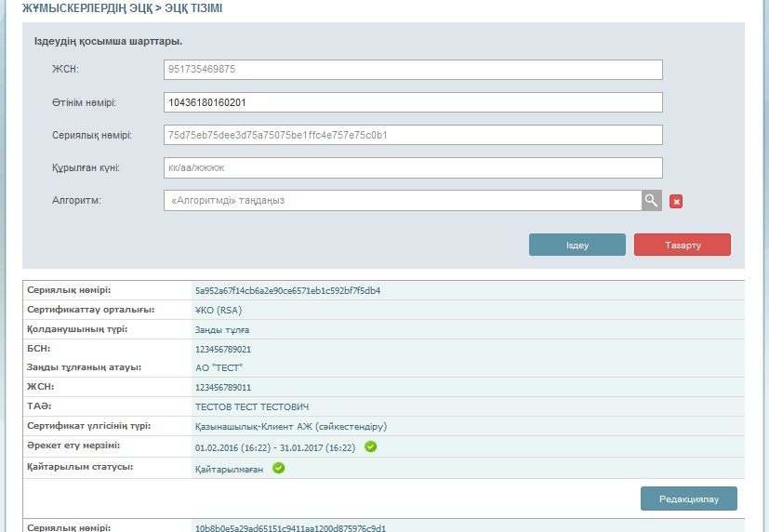
Task: Click the green checkmark next to Қайтарылмаған
Action: click(278, 469)
